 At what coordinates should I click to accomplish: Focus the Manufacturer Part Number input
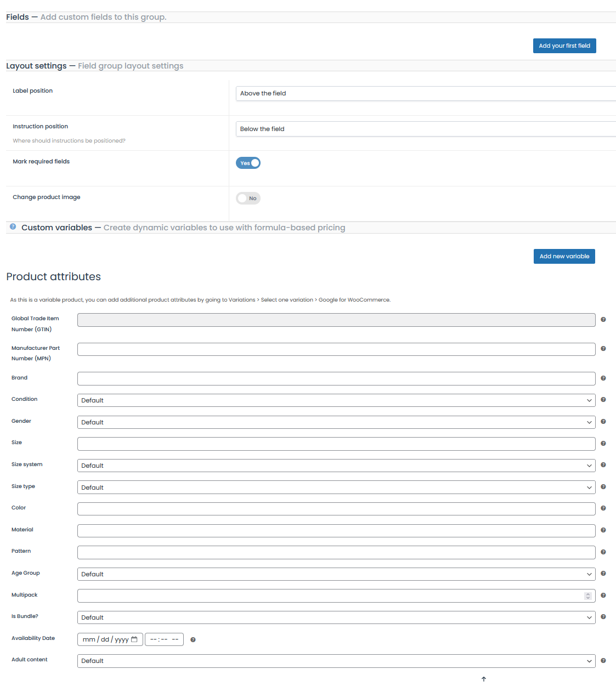tap(336, 349)
